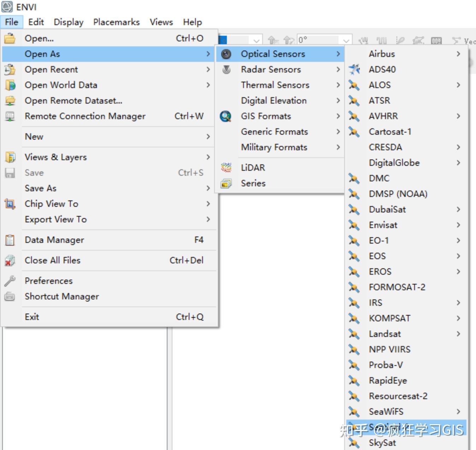
Task: Select the Envisat sensor entry
Action: pyautogui.click(x=407, y=225)
